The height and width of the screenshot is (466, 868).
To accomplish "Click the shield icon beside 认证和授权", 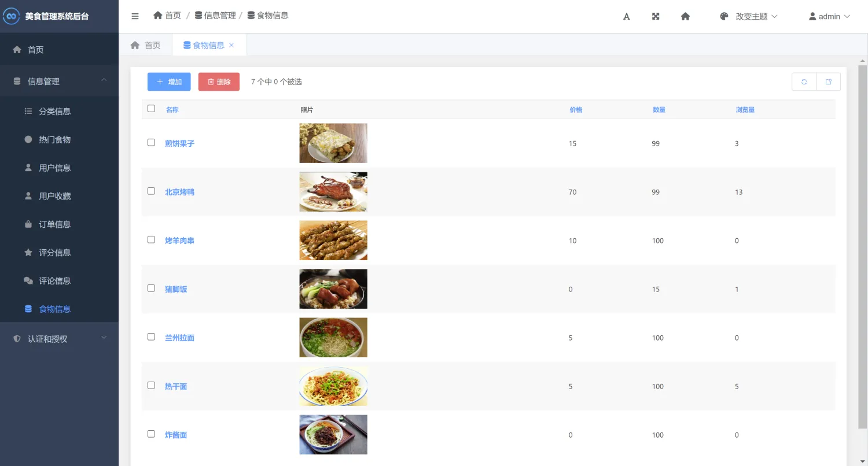I will coord(17,339).
